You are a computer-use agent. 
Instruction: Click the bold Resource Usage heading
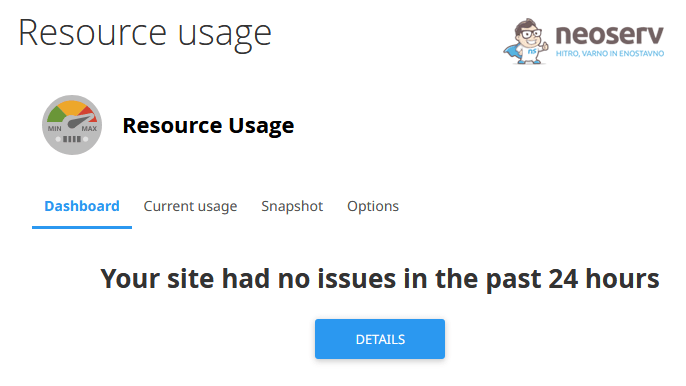[208, 126]
